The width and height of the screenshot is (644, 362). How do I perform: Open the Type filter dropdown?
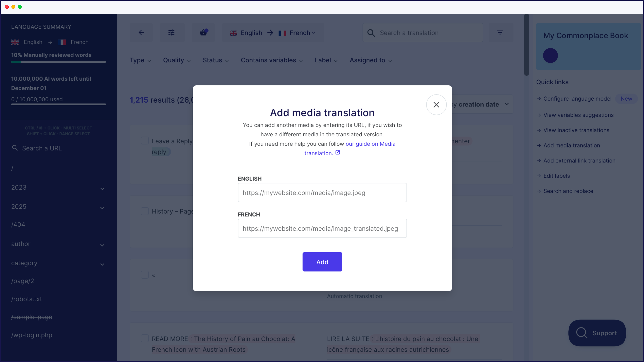point(140,60)
